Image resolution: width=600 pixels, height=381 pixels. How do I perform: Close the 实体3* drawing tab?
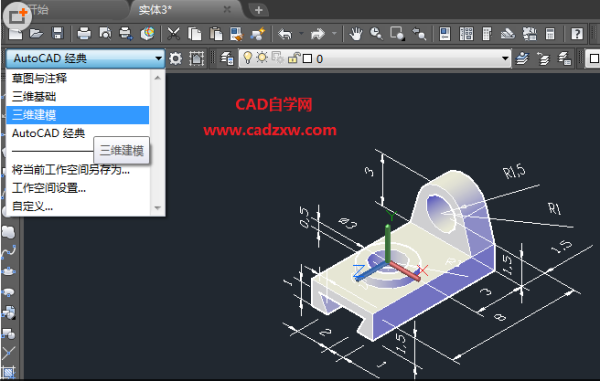pos(227,9)
